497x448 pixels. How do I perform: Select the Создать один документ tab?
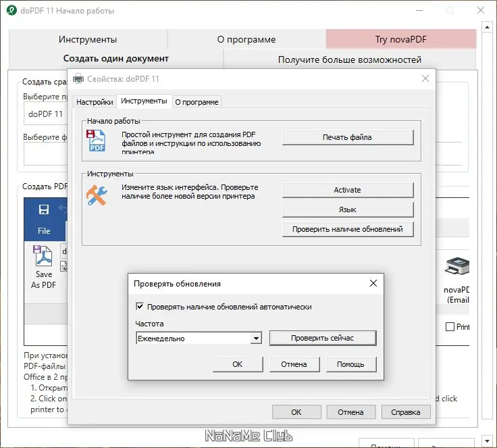116,58
